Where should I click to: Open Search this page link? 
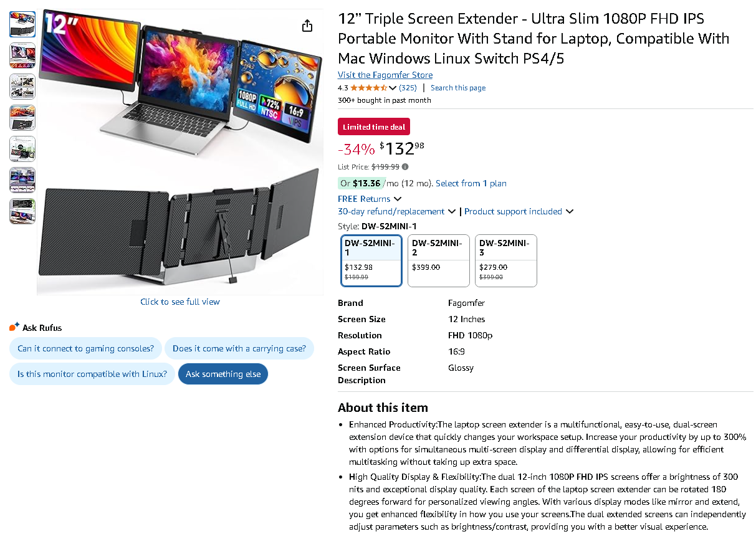(x=458, y=88)
